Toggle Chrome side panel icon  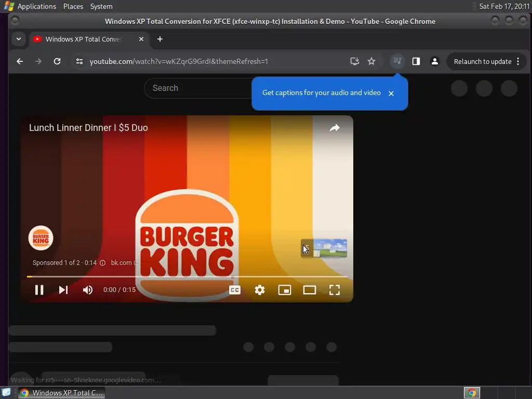[x=416, y=61]
